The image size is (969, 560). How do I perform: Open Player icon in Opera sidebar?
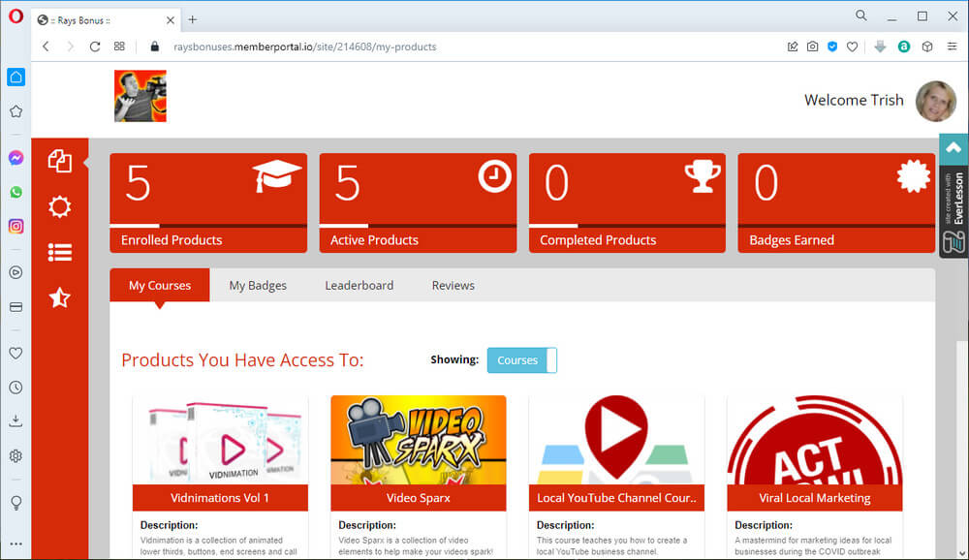point(16,272)
